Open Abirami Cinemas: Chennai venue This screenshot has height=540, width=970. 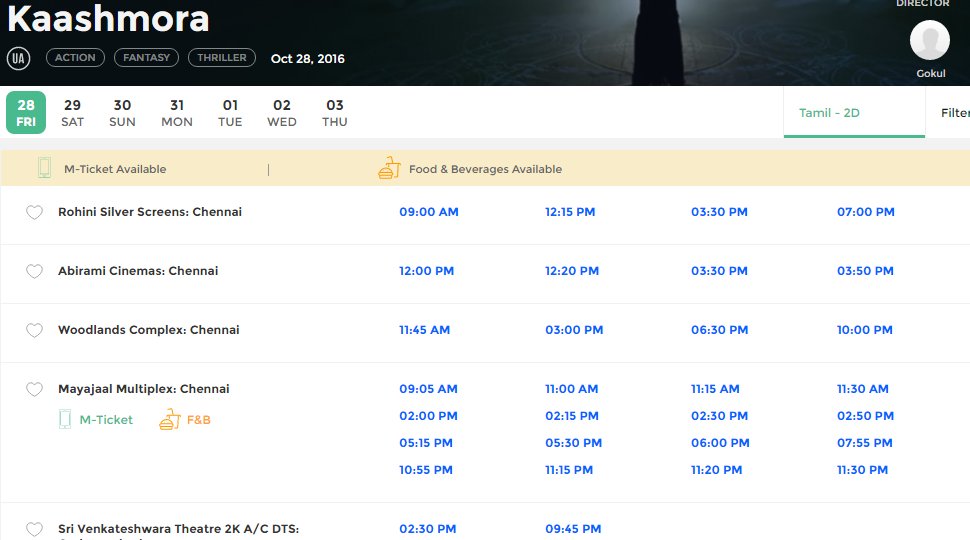pos(138,270)
